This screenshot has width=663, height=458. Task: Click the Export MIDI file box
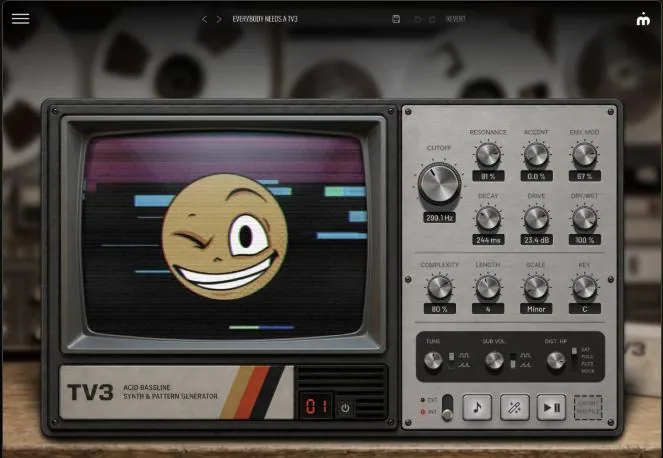pos(588,408)
